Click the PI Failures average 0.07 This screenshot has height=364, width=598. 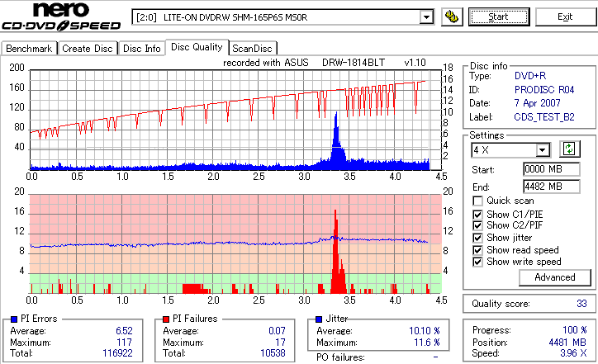(x=277, y=331)
